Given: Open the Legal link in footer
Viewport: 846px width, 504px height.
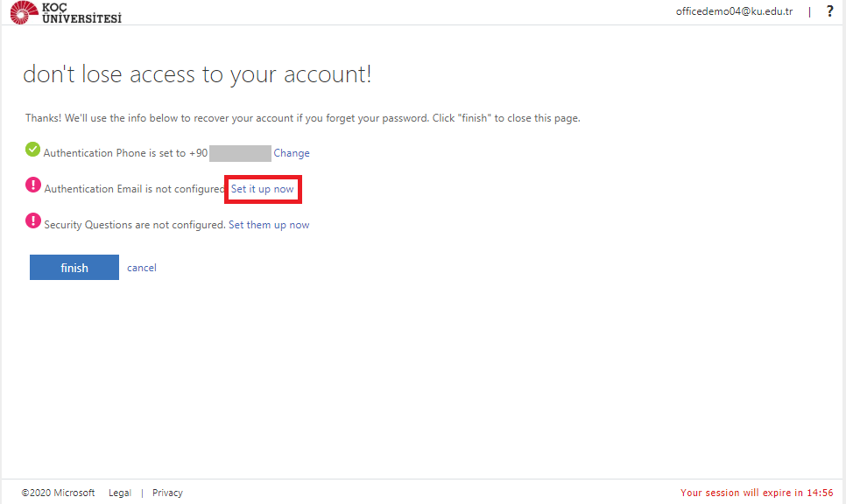Looking at the screenshot, I should [x=120, y=493].
